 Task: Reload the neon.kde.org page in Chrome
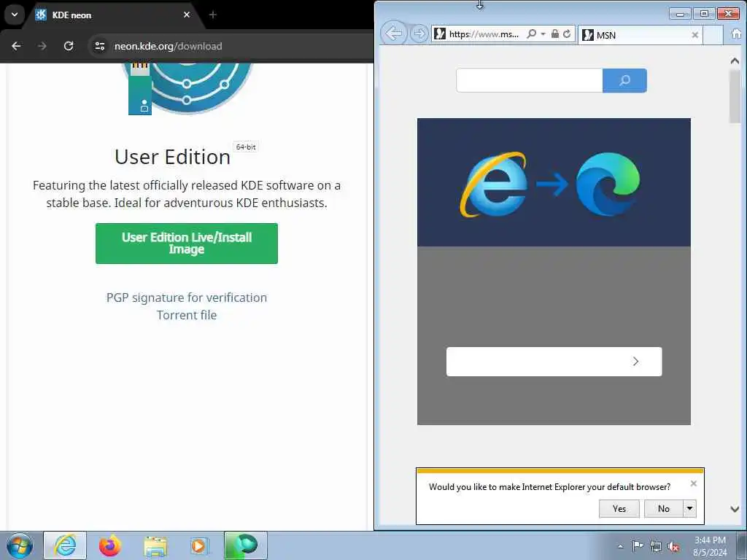coord(69,46)
